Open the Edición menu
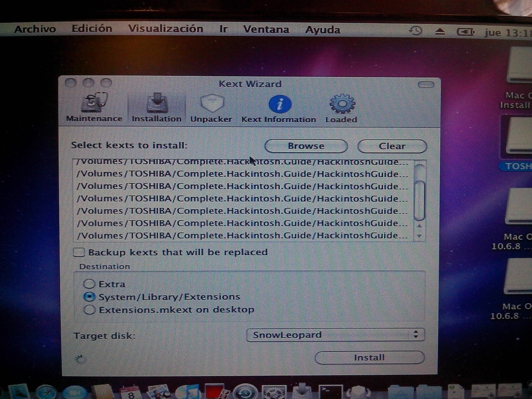532x399 pixels. [92, 29]
